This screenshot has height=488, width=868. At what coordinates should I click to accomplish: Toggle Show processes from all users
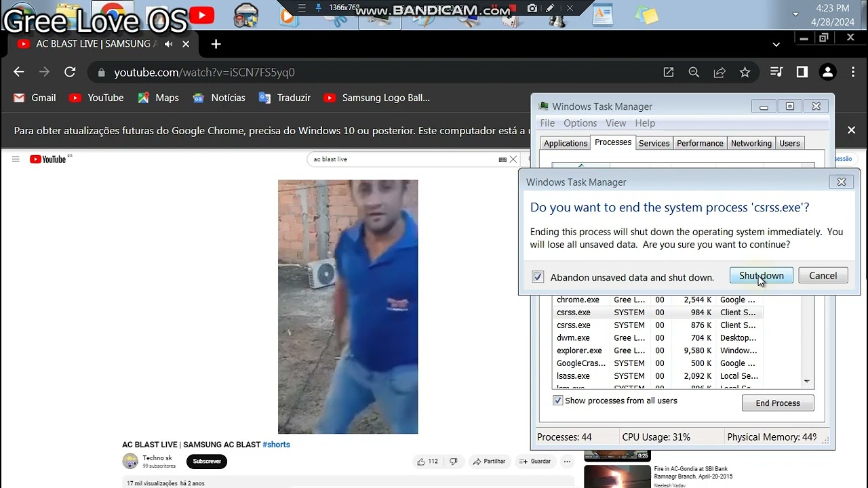click(558, 401)
